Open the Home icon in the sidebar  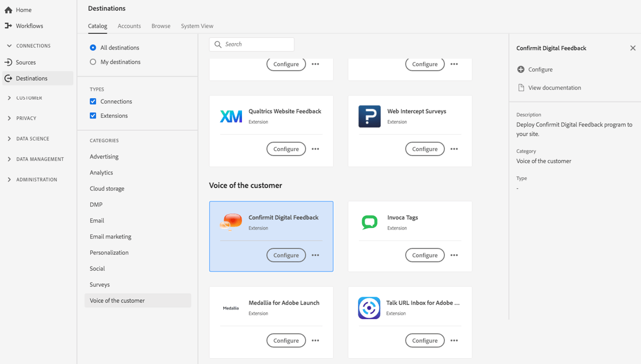[7, 9]
